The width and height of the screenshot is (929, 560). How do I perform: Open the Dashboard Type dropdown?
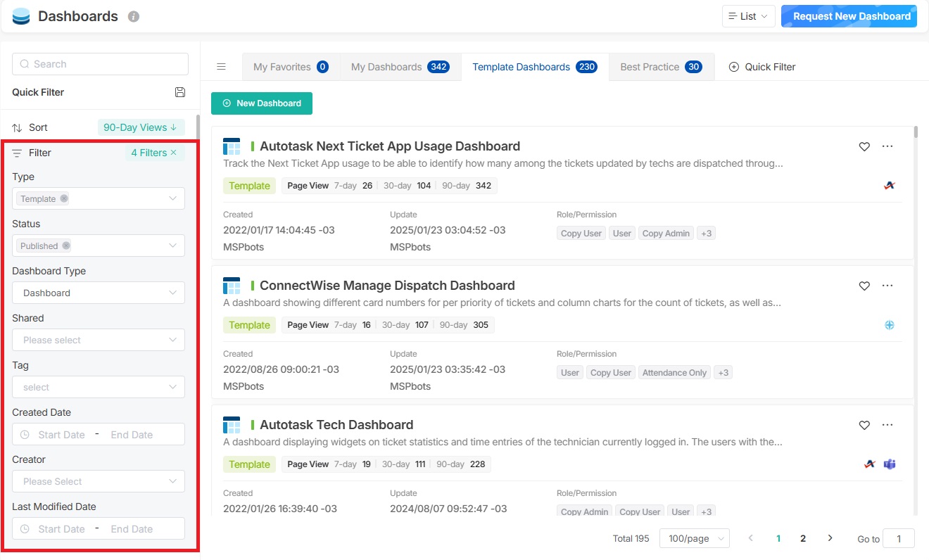point(99,293)
